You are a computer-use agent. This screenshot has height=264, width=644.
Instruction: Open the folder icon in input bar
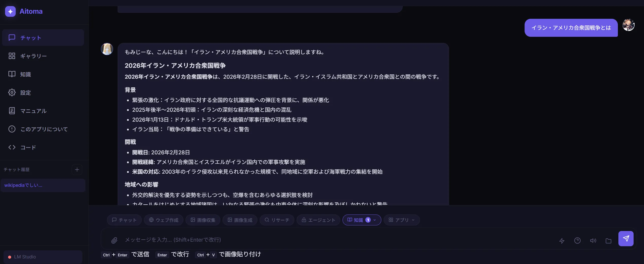[x=609, y=241]
